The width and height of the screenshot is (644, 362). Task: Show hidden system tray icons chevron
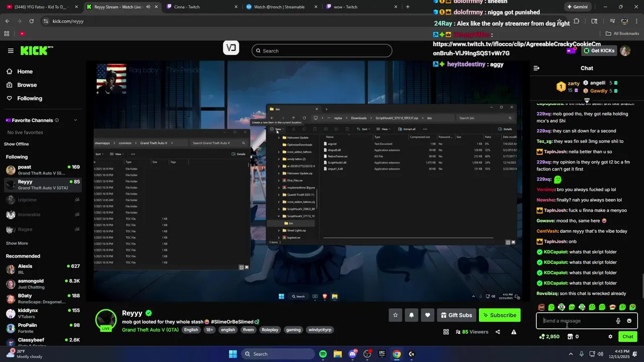coord(571,354)
